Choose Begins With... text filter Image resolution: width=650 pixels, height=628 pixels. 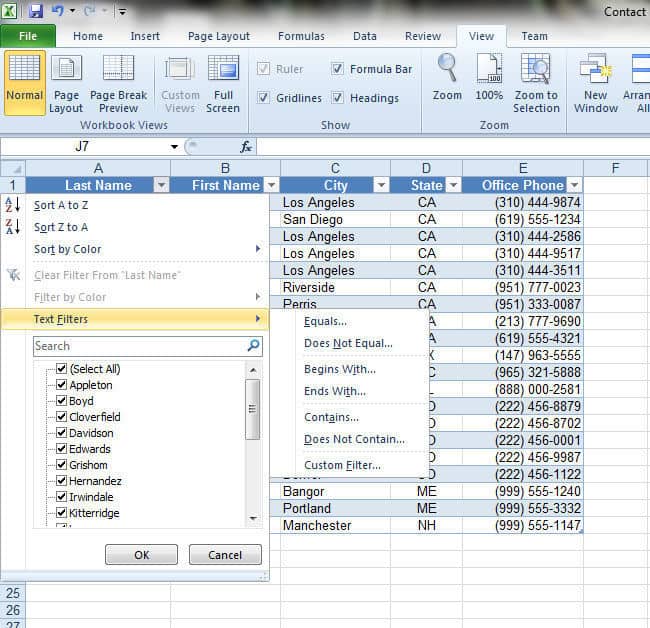pyautogui.click(x=340, y=369)
